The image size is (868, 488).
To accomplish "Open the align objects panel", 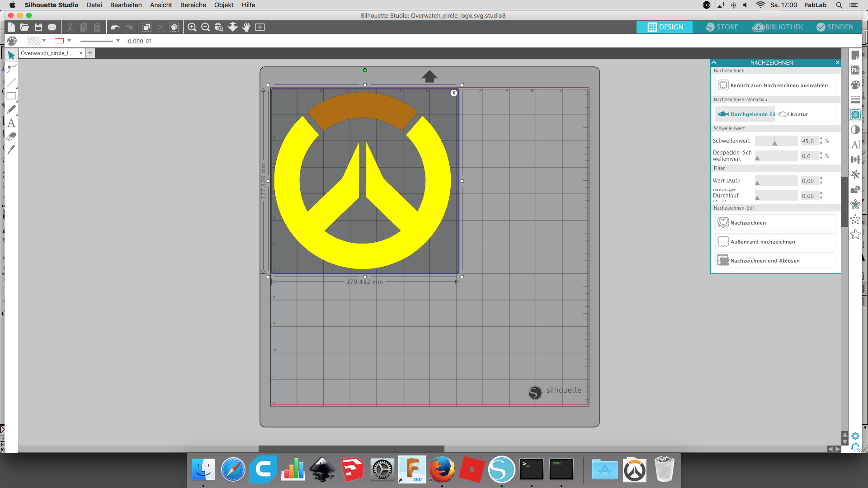I will (x=855, y=160).
